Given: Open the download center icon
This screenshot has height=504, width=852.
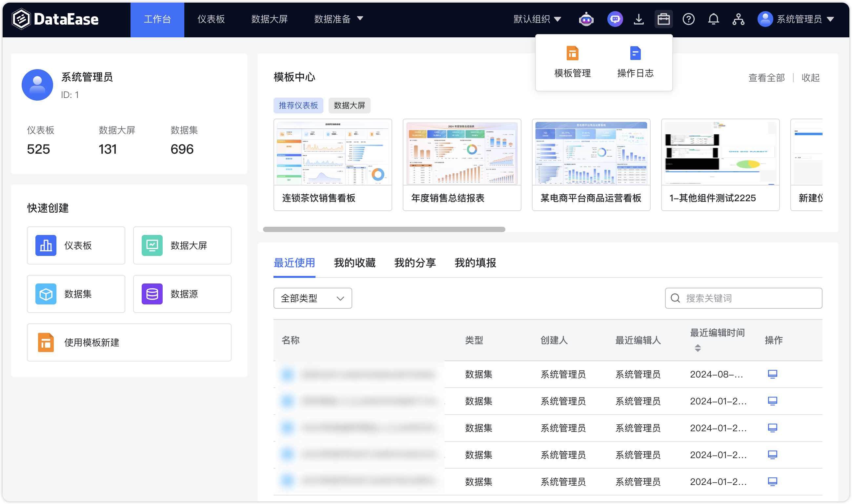Looking at the screenshot, I should 639,19.
